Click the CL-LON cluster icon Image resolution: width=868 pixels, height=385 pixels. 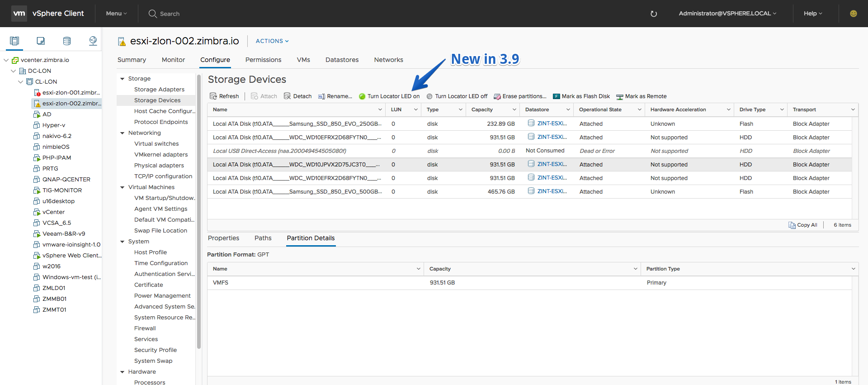pyautogui.click(x=30, y=81)
